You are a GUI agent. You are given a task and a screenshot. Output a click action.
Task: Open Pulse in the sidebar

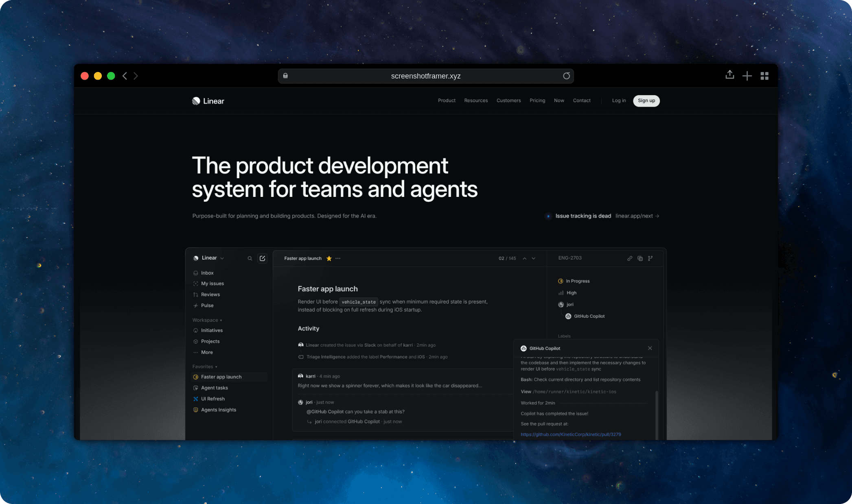tap(207, 305)
